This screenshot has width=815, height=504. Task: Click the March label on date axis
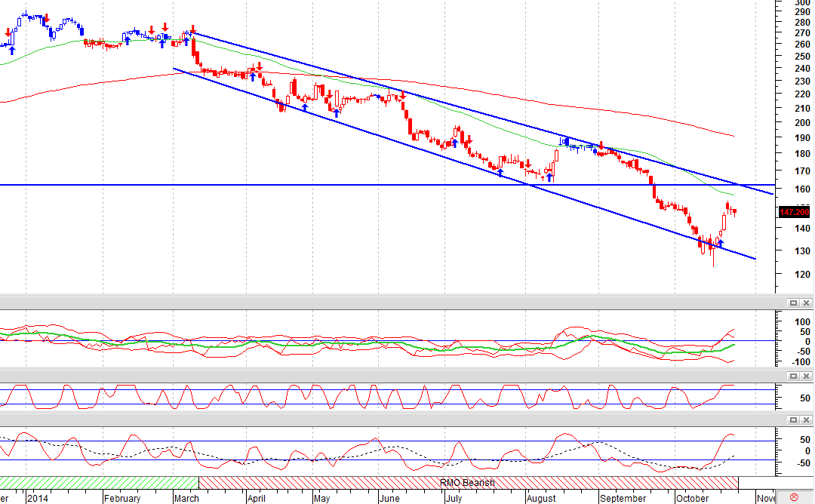(186, 498)
